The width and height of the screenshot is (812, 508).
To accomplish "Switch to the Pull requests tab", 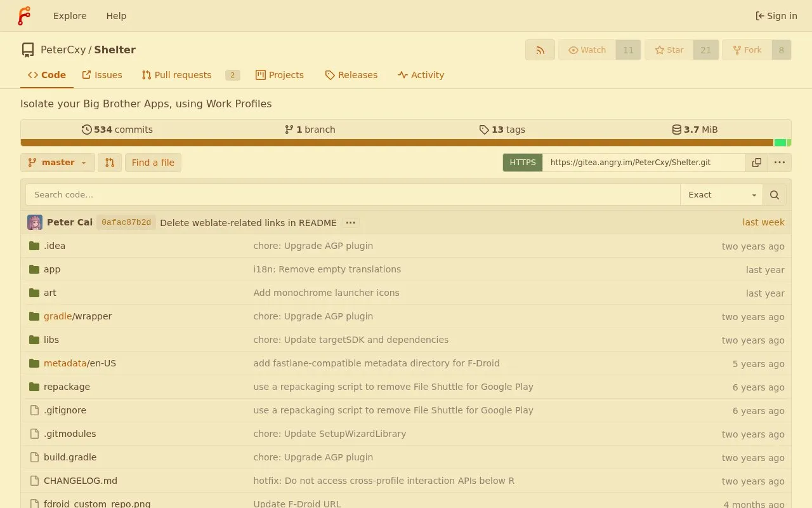I will tap(190, 75).
